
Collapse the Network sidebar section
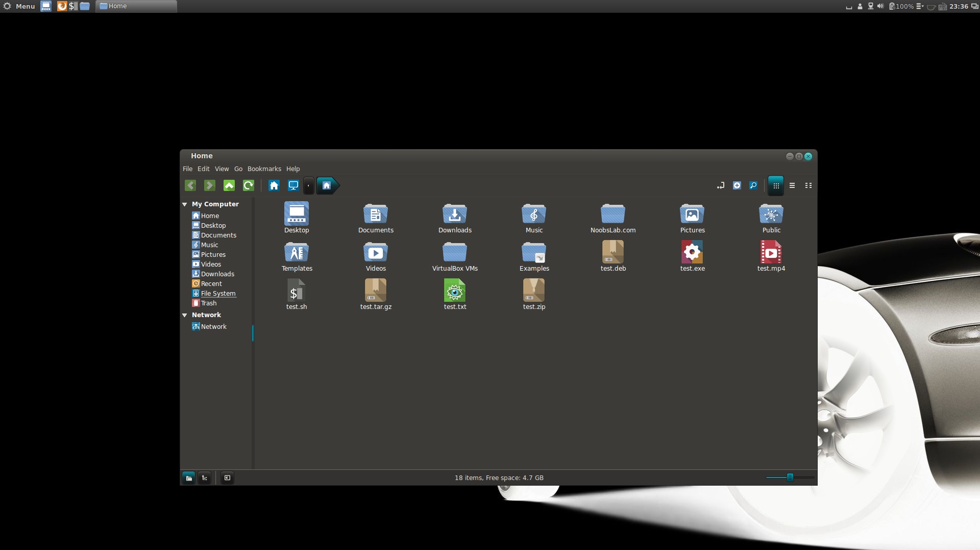coord(185,315)
